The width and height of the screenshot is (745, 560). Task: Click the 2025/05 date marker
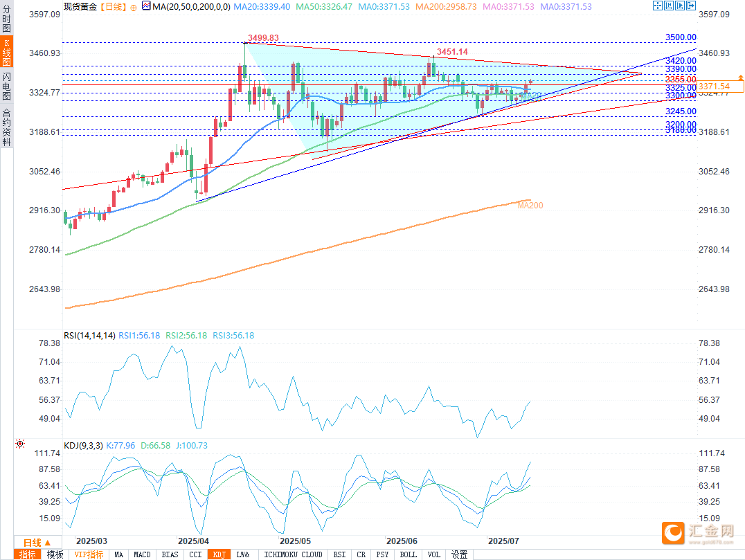[295, 541]
